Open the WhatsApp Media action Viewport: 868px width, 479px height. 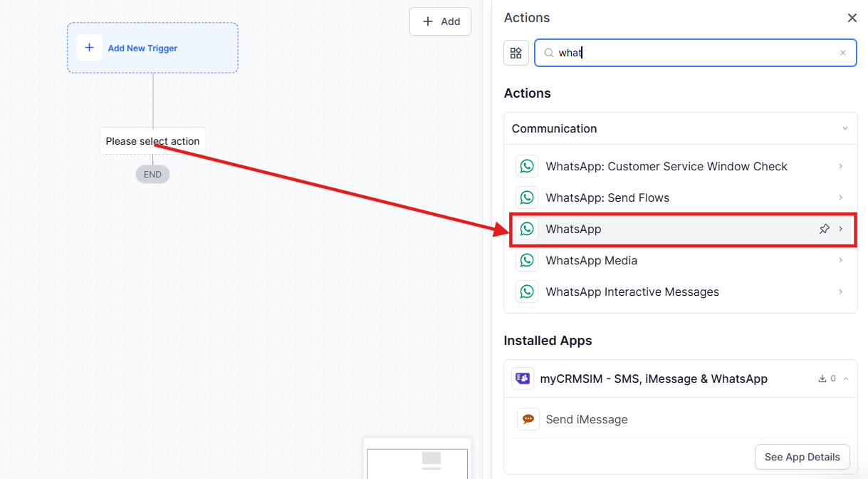coord(591,260)
